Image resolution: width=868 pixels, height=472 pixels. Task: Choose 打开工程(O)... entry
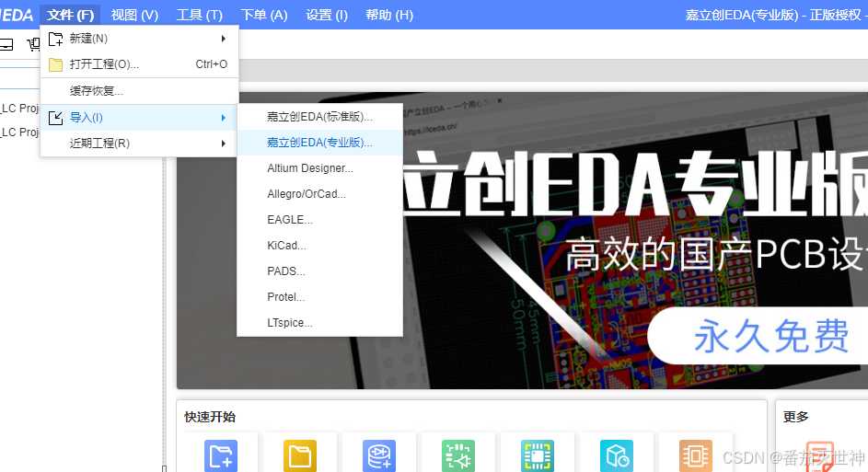click(x=140, y=64)
